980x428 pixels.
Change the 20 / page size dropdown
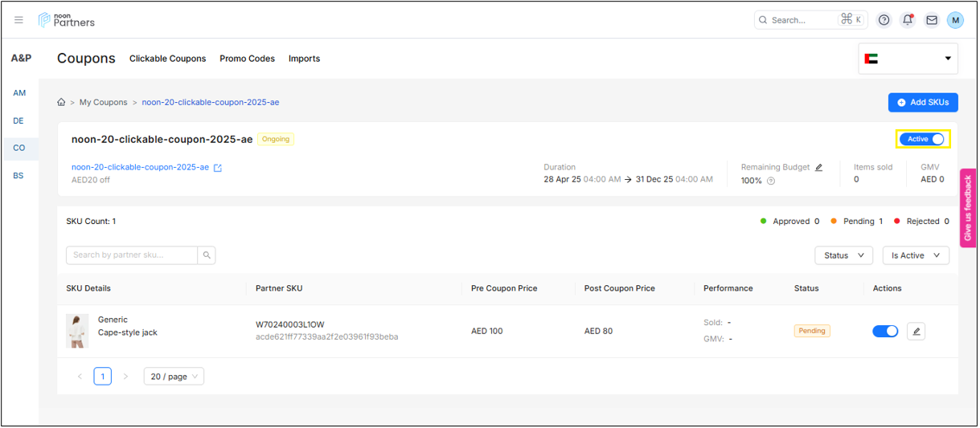[x=174, y=377]
